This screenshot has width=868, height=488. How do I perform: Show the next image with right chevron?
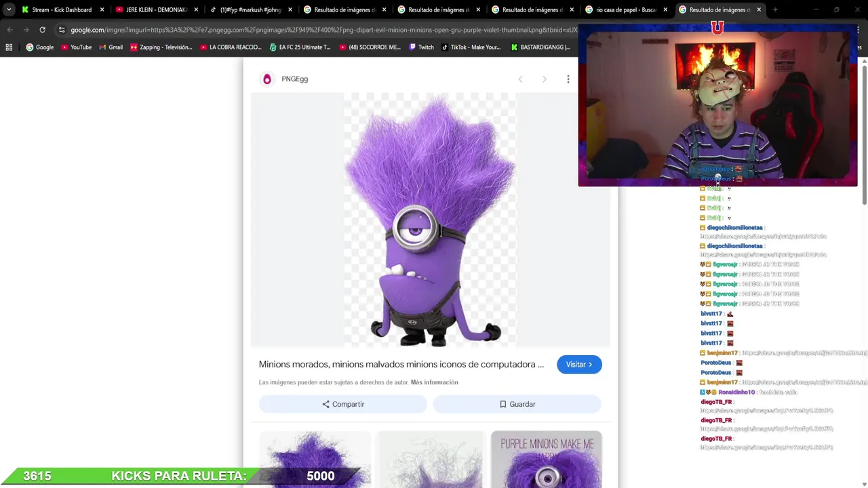point(544,79)
